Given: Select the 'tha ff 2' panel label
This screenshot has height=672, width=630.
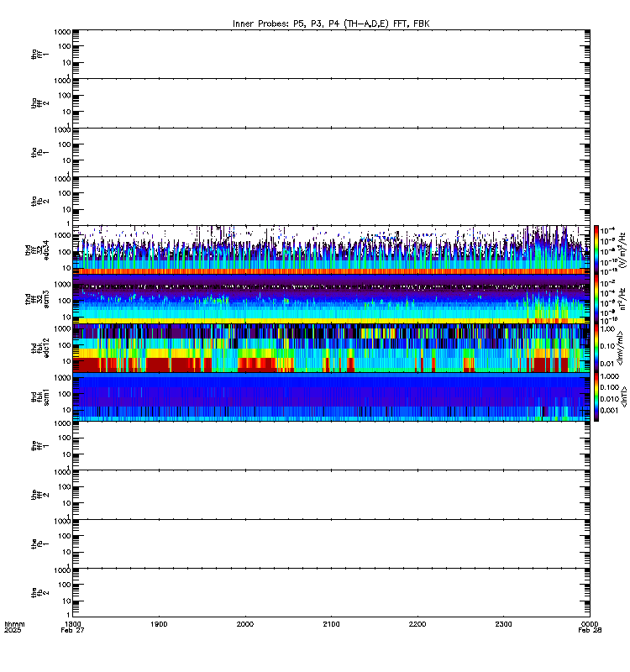Looking at the screenshot, I should pos(39,103).
